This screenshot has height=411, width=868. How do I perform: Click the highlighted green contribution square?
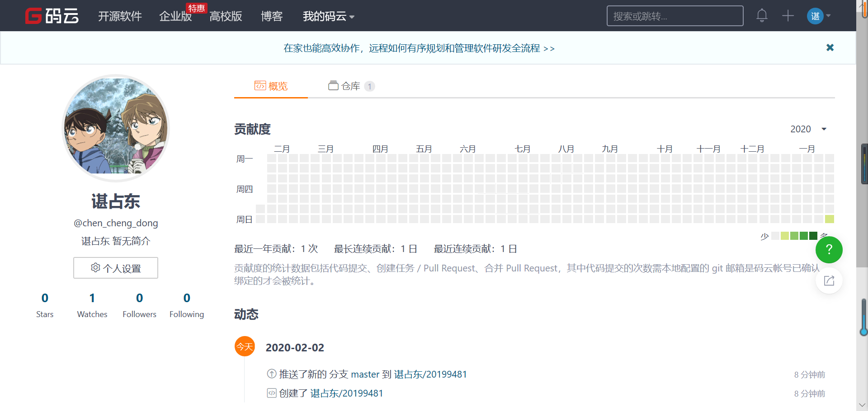click(x=829, y=219)
